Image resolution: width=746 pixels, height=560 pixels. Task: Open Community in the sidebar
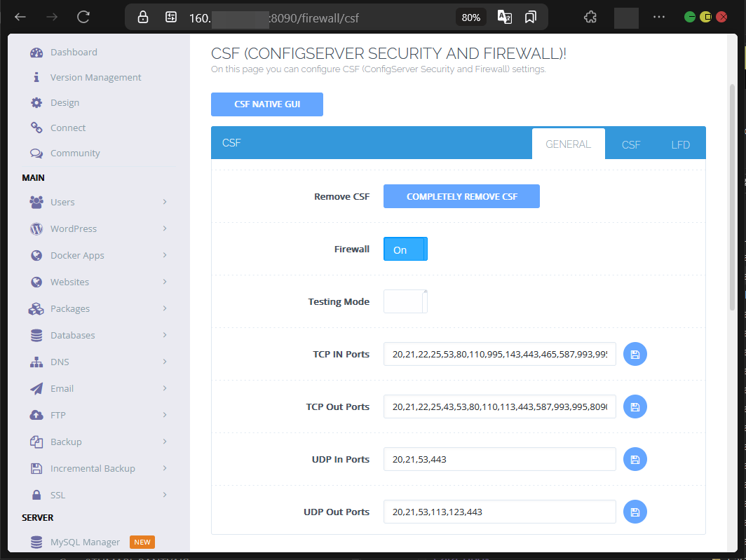pos(75,153)
